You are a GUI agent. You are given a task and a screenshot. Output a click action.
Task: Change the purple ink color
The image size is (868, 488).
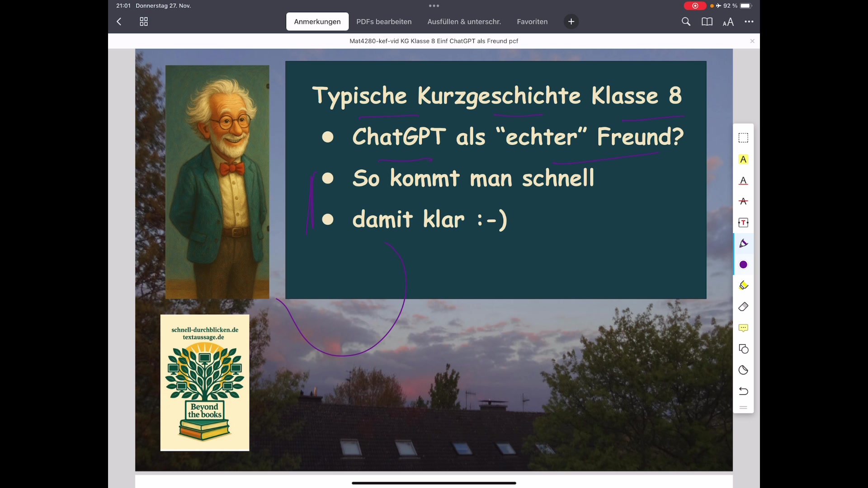744,265
